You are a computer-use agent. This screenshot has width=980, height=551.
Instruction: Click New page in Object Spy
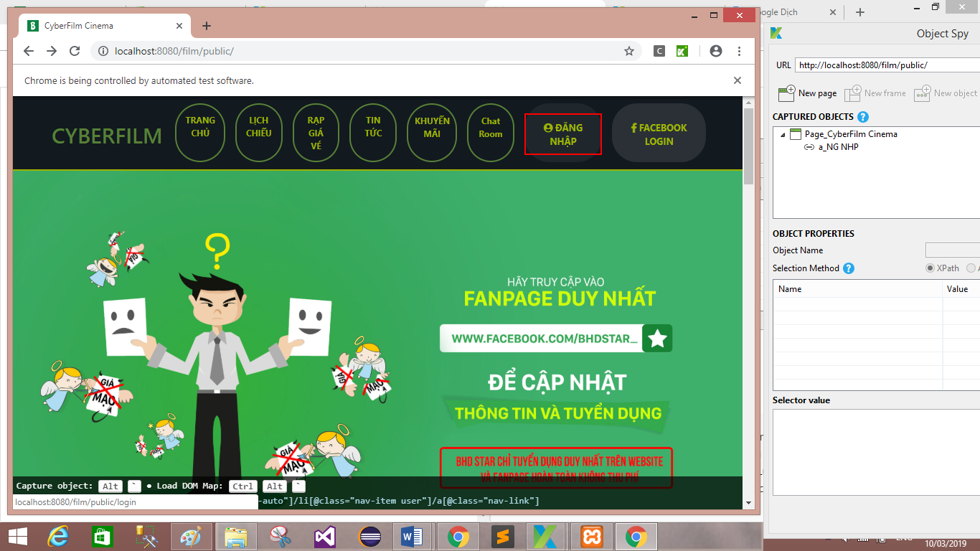(x=808, y=93)
